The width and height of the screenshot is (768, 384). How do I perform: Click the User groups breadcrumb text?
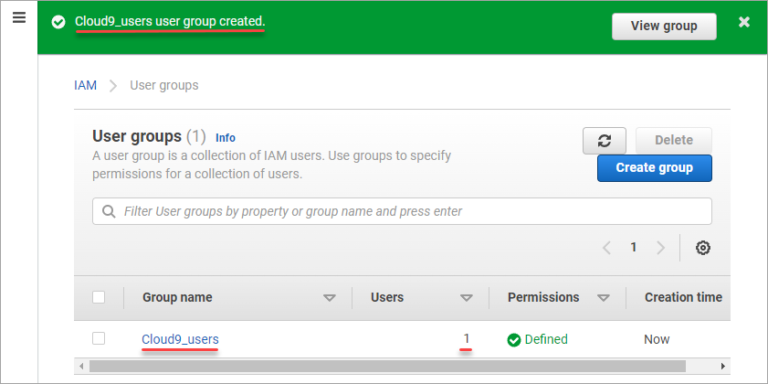tap(164, 85)
